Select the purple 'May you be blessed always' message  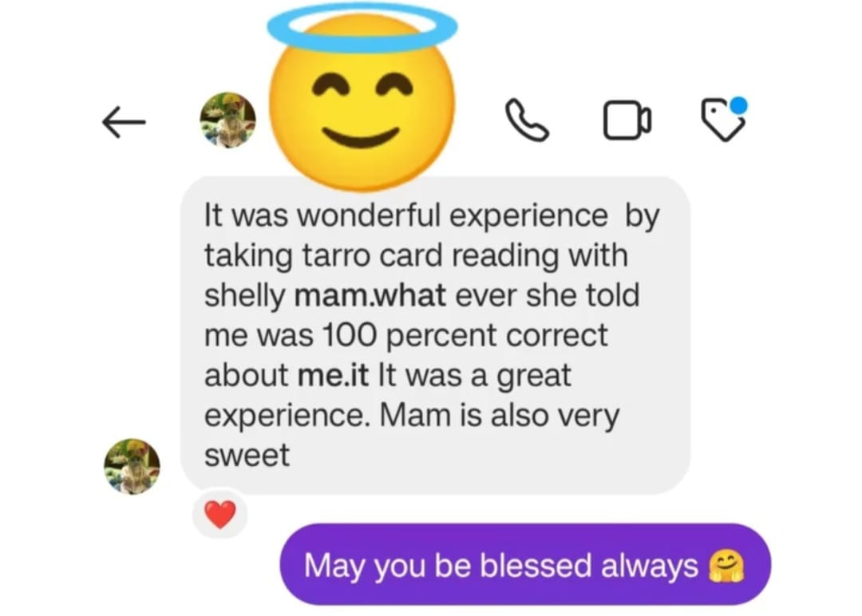click(525, 564)
